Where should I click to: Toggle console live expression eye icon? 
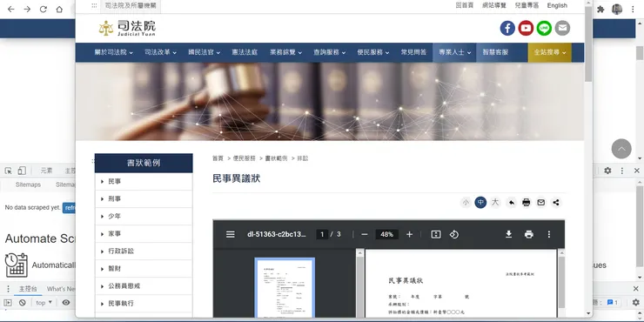[x=66, y=303]
